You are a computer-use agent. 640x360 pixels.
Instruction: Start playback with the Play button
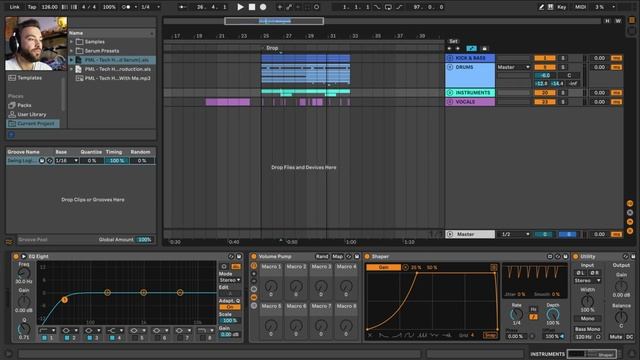pos(240,7)
